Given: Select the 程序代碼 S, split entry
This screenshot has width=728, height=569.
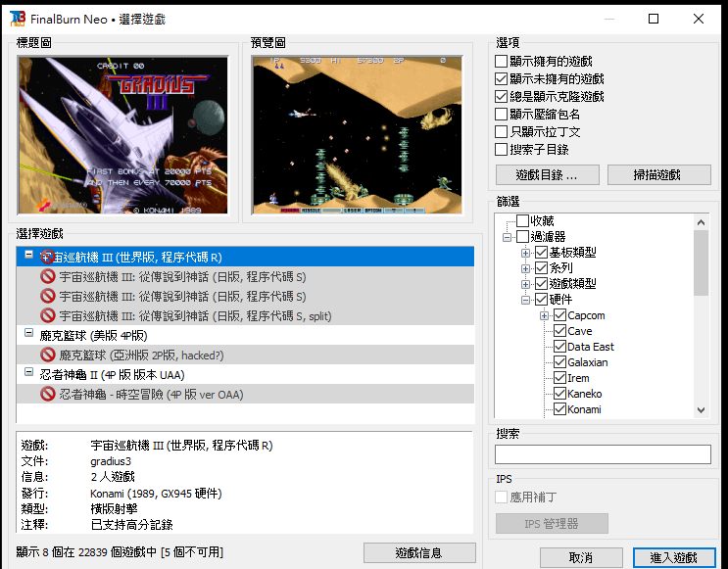Looking at the screenshot, I should click(x=245, y=315).
